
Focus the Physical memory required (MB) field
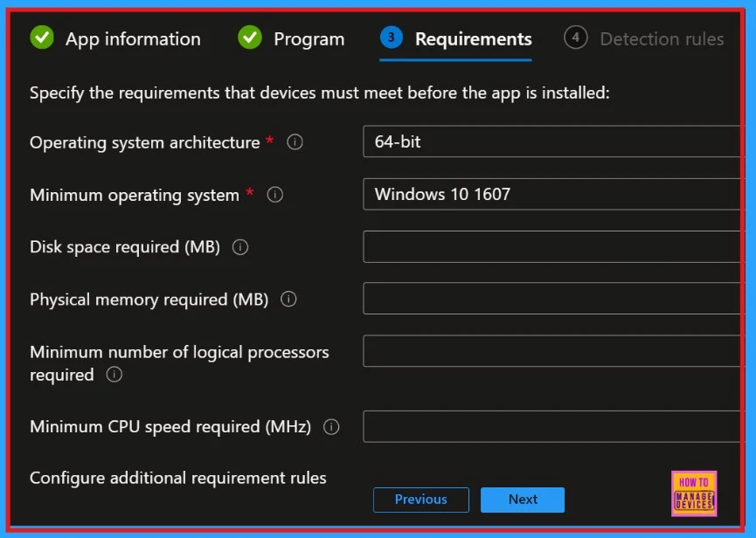[x=552, y=299]
